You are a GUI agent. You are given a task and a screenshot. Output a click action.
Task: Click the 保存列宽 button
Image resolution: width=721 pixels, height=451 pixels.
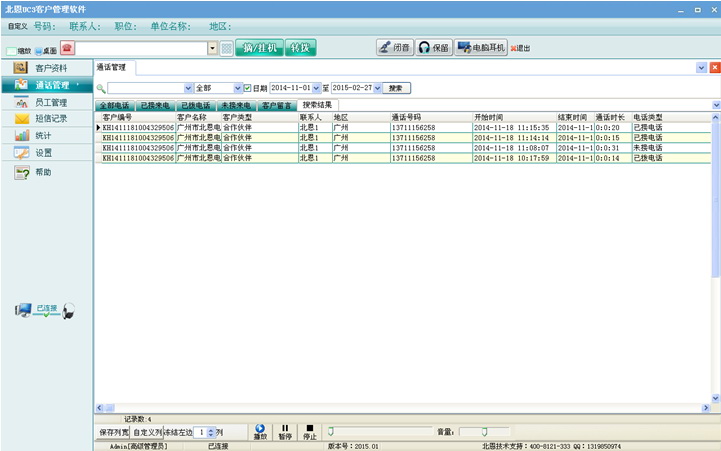114,433
